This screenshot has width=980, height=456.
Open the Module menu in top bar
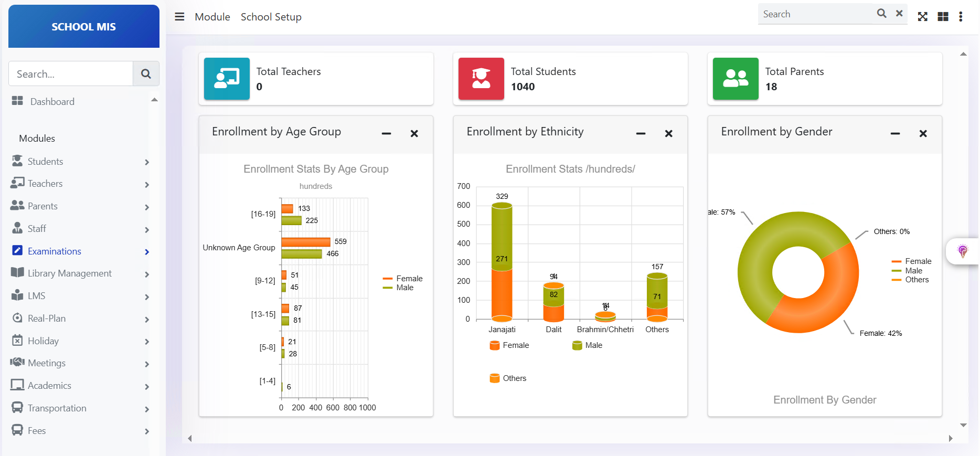212,17
